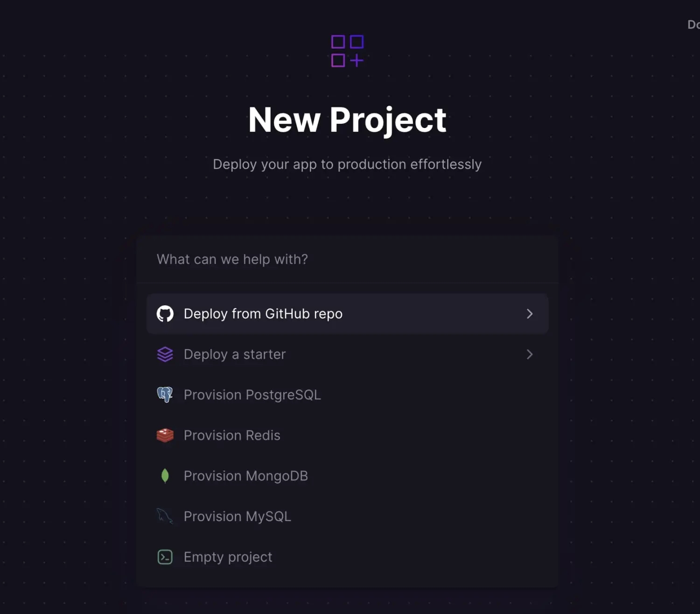Choose Provision MongoDB
Screen dimensions: 700x614
coord(347,476)
